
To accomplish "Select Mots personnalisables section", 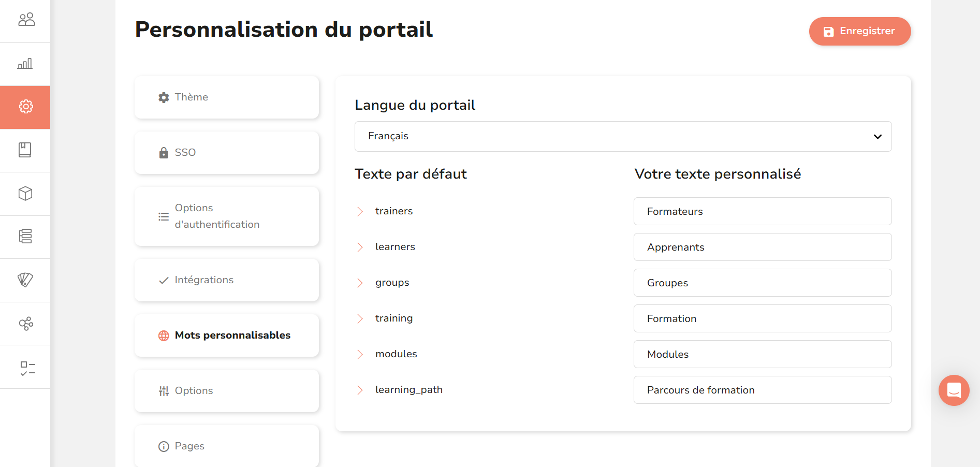I will 226,335.
